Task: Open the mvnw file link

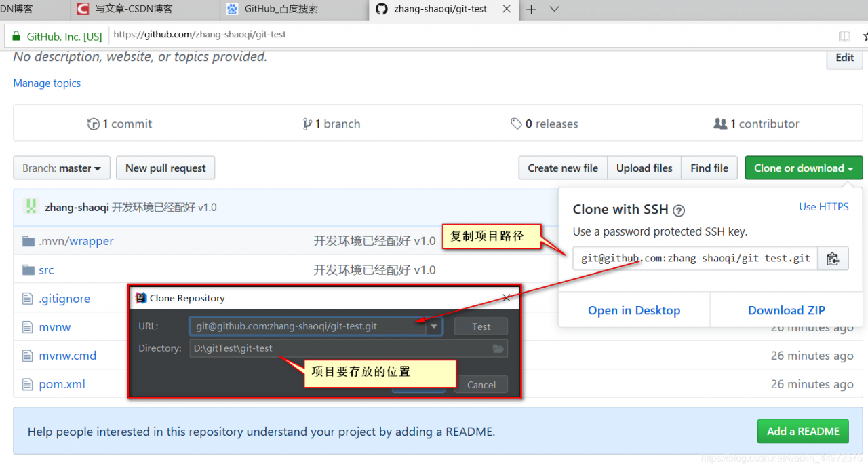Action: point(55,327)
